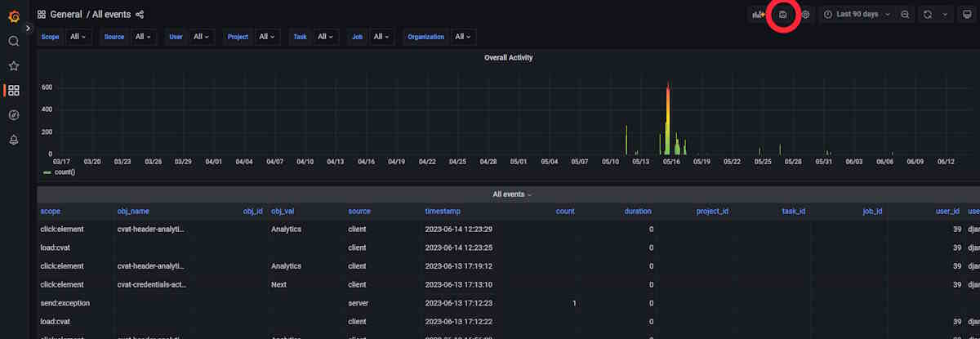Open the Scope variable dropdown
Screen dimensions: 980x339
pos(80,37)
